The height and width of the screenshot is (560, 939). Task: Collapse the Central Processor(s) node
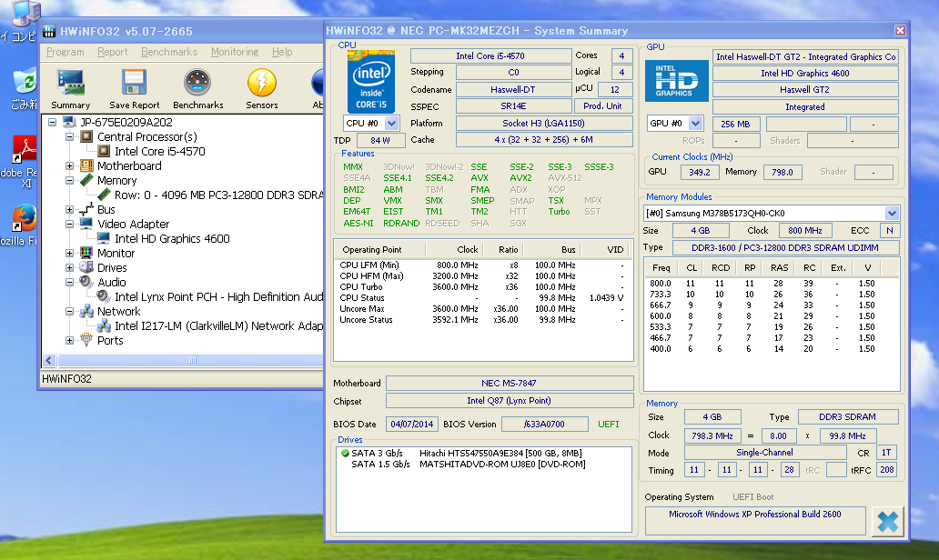[70, 137]
